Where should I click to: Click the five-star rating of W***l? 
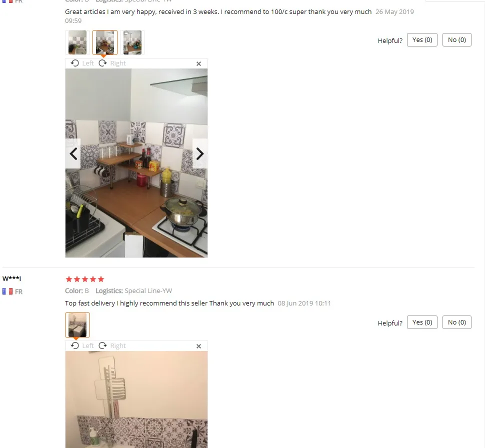click(85, 279)
